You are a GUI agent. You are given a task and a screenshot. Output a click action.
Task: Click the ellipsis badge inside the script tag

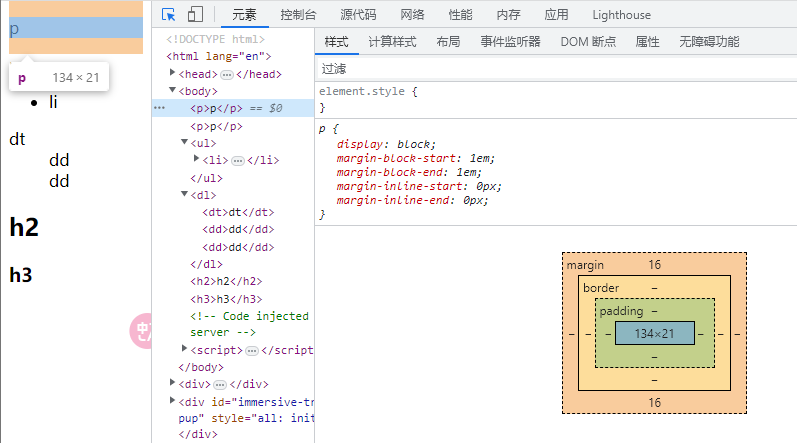[252, 350]
